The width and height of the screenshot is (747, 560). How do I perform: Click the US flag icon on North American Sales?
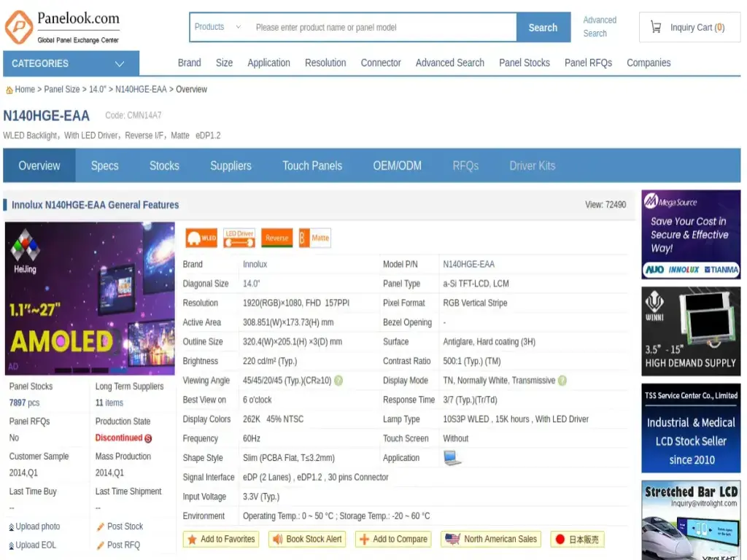[452, 539]
